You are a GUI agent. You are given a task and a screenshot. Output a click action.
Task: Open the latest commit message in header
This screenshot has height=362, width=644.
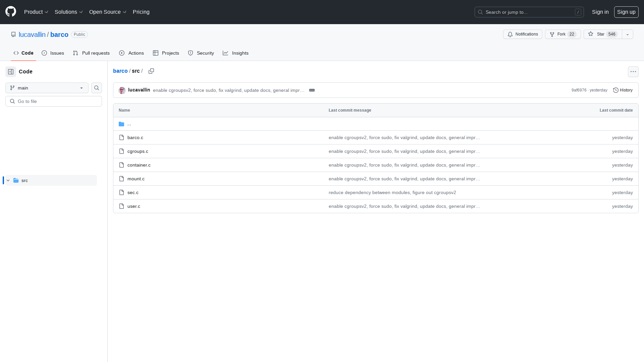tap(229, 90)
